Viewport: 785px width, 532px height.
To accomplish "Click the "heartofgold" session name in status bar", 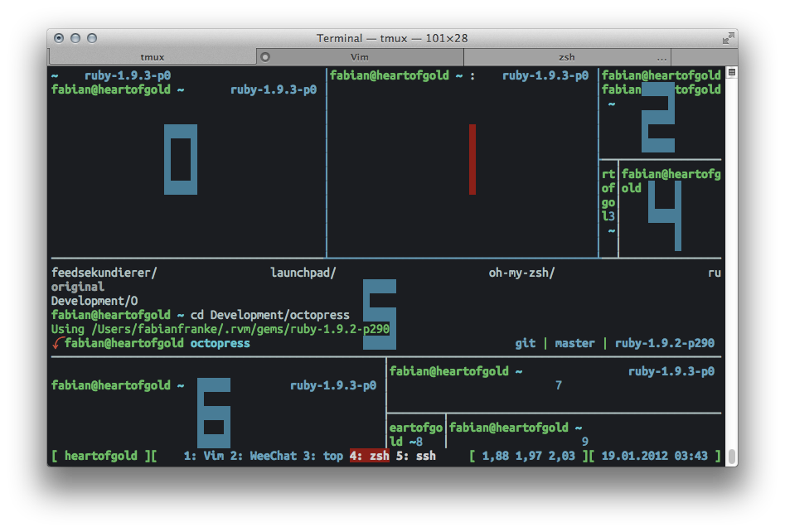I will click(100, 456).
